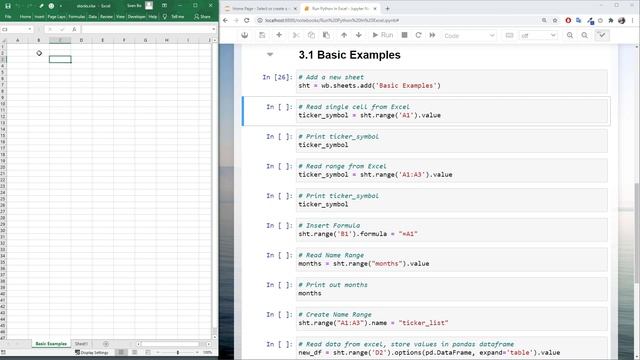Image resolution: width=640 pixels, height=360 pixels.
Task: Select the 'Create Name Range' code cell
Action: (x=452, y=319)
